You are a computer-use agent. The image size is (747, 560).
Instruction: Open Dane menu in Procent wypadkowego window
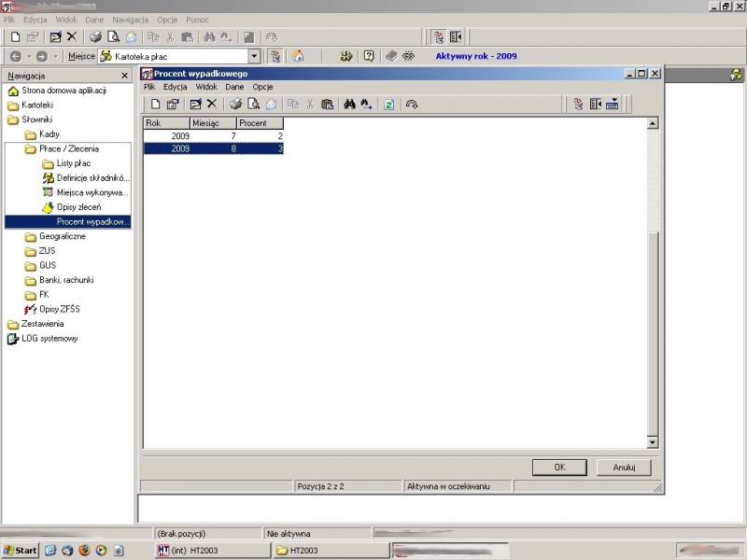234,87
